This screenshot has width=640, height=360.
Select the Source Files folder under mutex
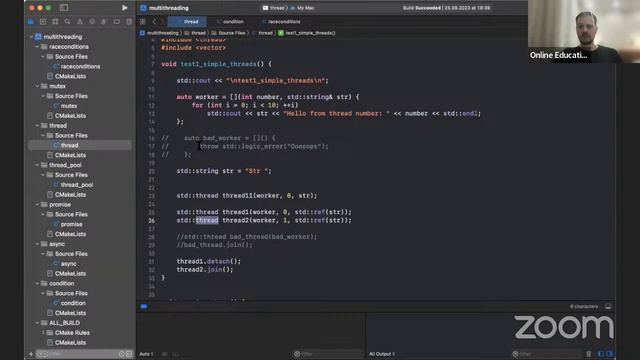pos(71,96)
